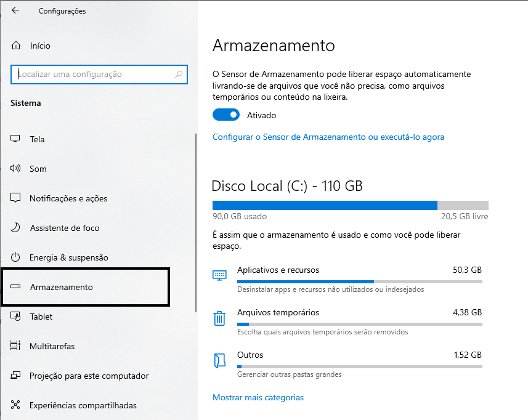Open the Tablet settings page

(x=41, y=317)
